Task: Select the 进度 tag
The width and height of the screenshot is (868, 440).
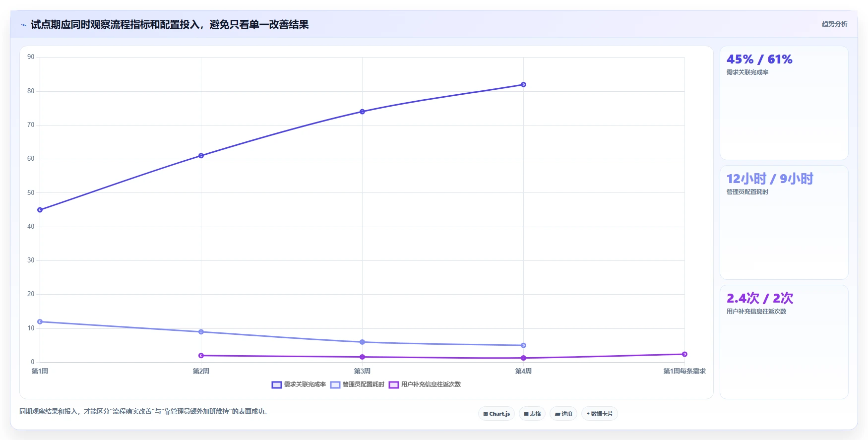Action: click(x=563, y=414)
